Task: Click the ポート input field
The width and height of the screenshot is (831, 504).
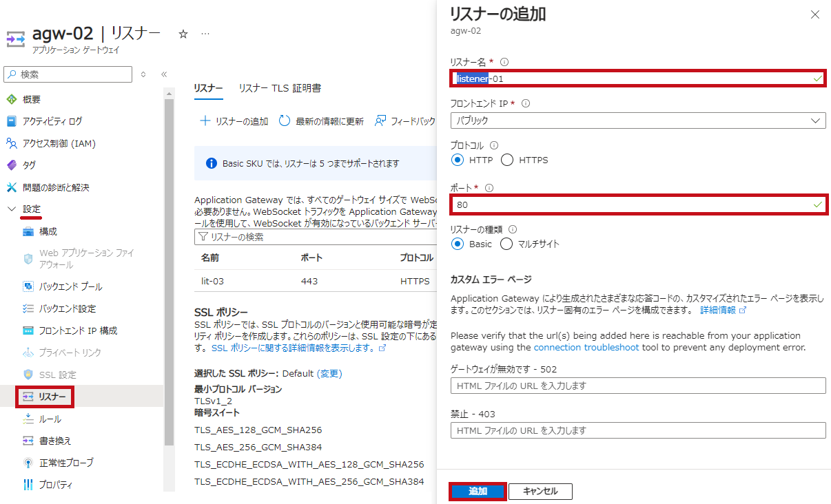Action: pos(639,204)
